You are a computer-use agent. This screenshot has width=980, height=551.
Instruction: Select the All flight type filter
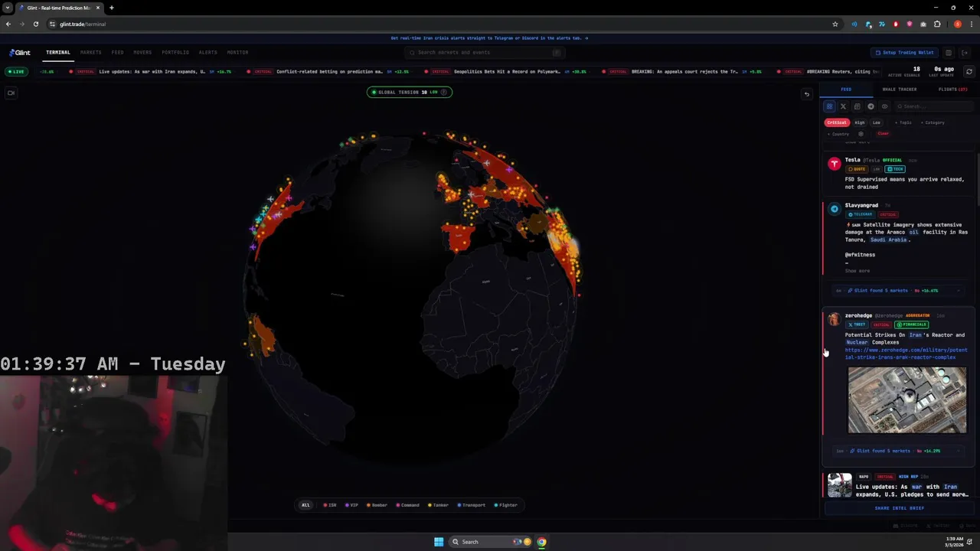point(305,505)
